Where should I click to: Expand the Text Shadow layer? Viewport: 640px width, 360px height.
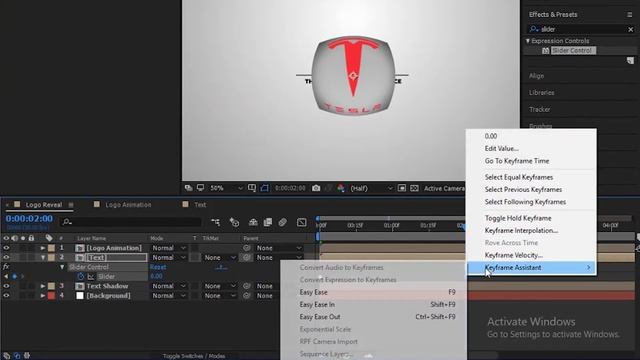click(x=42, y=286)
